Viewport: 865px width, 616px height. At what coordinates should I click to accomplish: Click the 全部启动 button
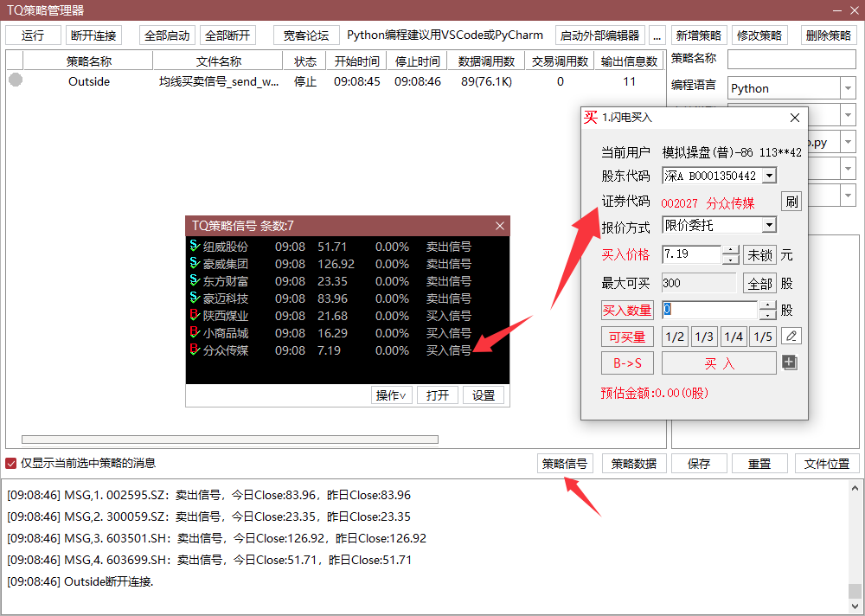(166, 35)
